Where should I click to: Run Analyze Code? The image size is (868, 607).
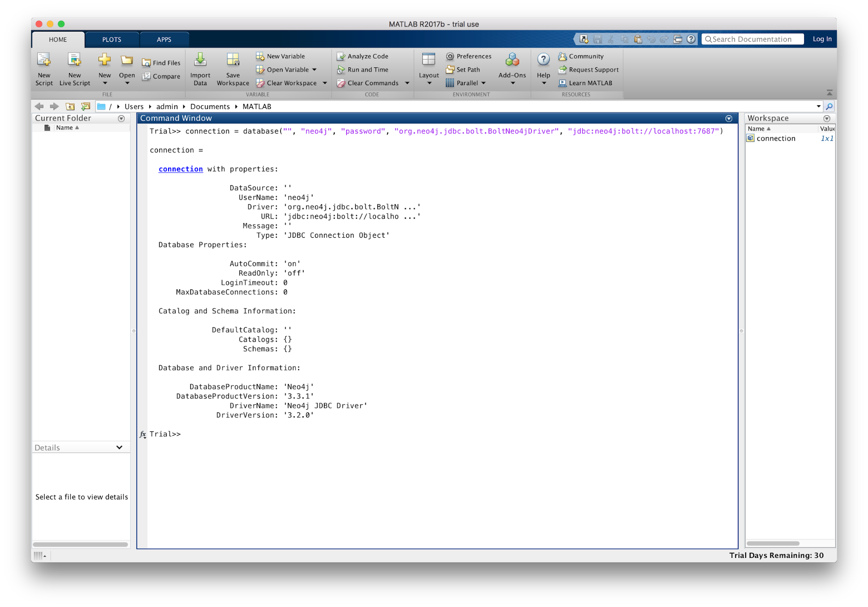click(x=363, y=56)
